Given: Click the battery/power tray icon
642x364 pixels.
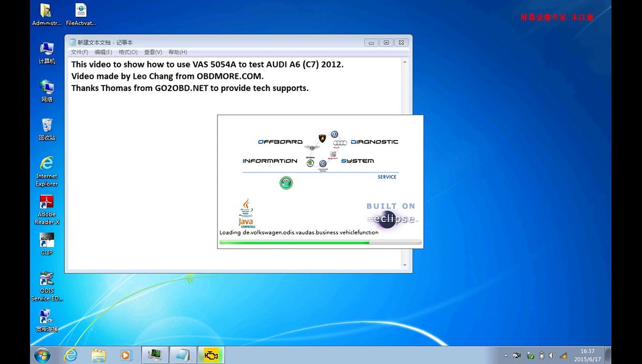Looking at the screenshot, I should (x=541, y=355).
